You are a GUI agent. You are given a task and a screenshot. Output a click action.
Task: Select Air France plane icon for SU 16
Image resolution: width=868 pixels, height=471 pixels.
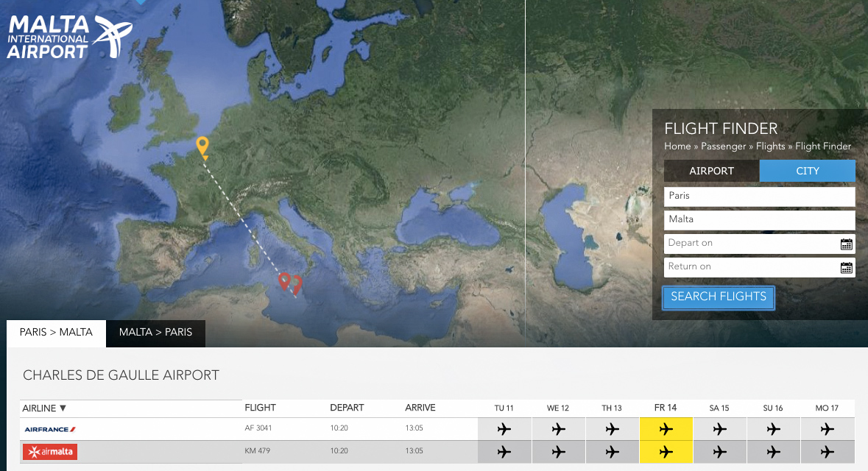[773, 429]
